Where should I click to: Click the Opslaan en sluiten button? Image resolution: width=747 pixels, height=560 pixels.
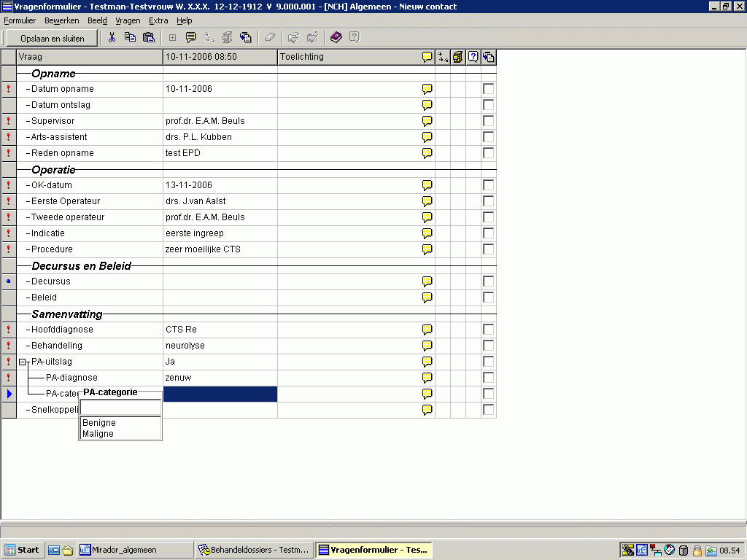pos(52,38)
